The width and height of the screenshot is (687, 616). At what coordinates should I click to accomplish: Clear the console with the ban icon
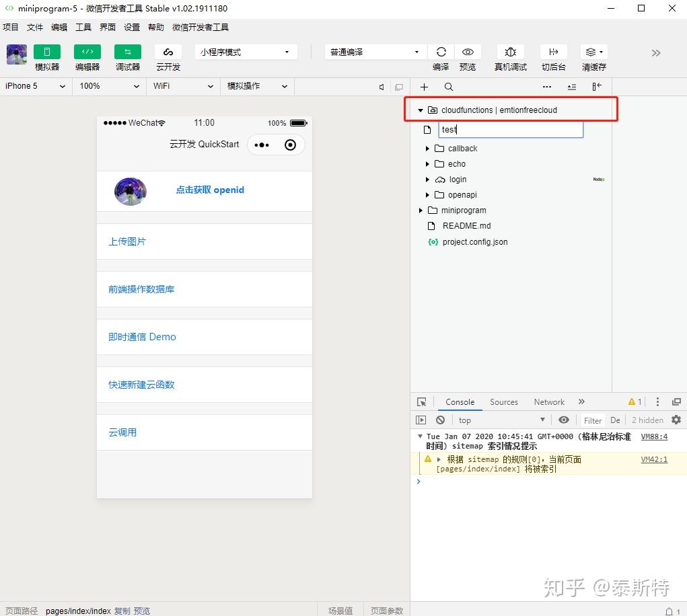tap(440, 420)
